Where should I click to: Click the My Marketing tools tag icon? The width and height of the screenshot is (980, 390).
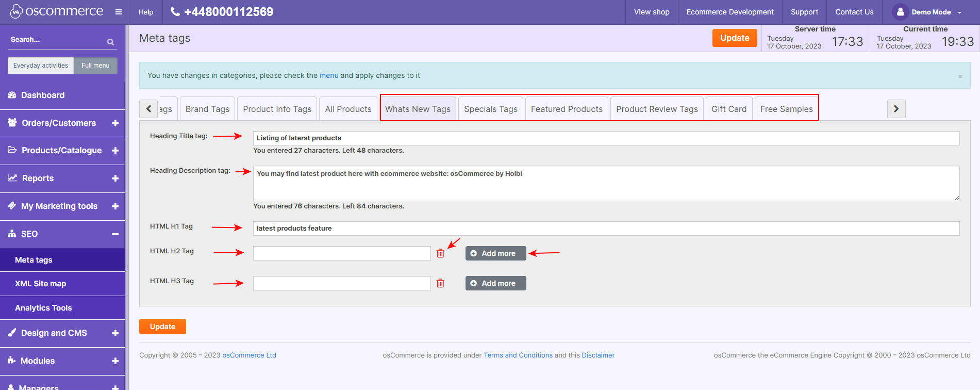pos(12,206)
